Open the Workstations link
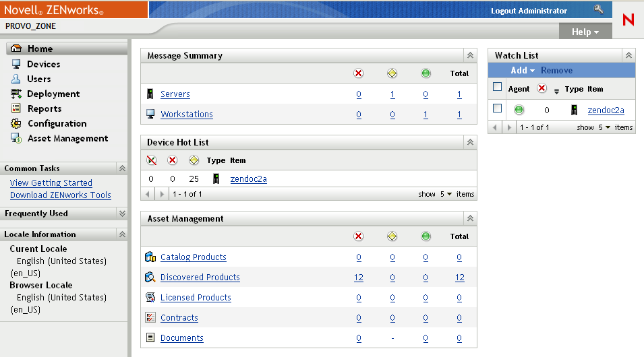Screen dimensions: 644x357 point(187,114)
